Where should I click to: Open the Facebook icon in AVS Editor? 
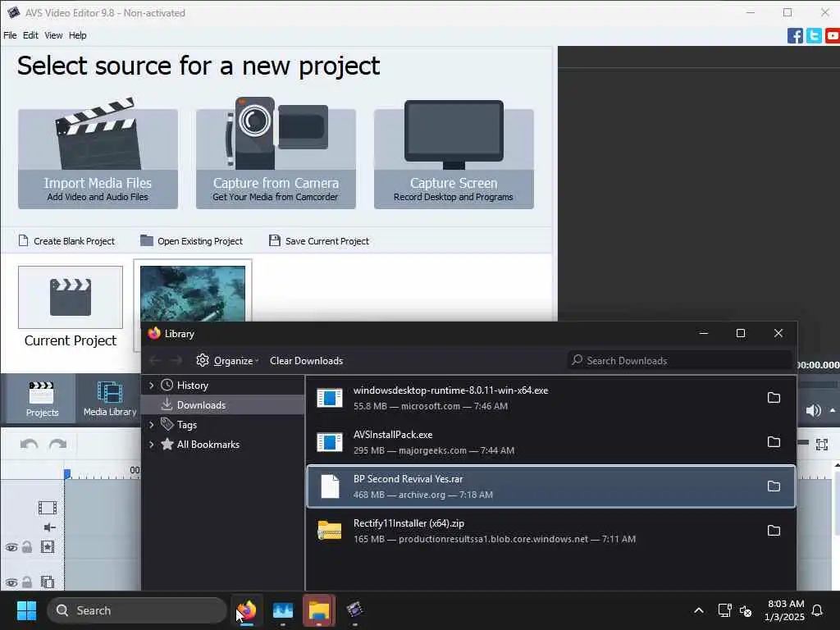point(795,35)
